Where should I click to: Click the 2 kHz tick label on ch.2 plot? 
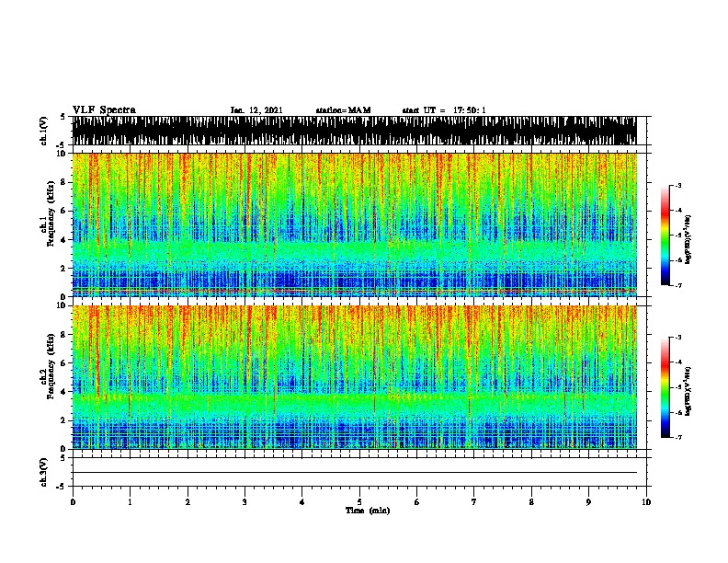(x=63, y=420)
